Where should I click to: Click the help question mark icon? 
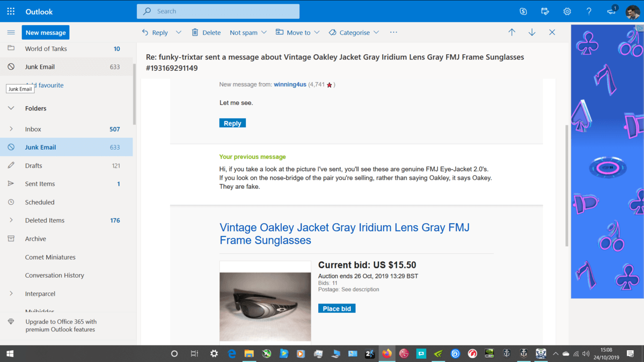click(589, 11)
